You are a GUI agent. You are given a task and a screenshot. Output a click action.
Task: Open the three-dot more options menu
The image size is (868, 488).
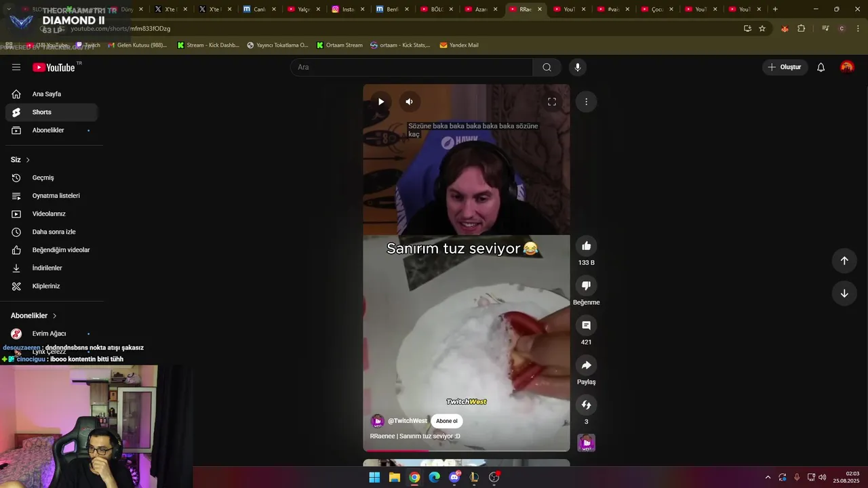click(x=586, y=102)
